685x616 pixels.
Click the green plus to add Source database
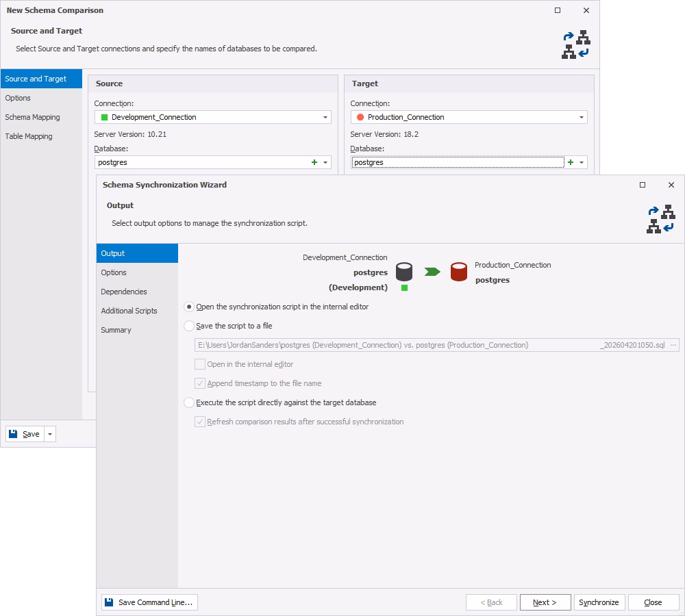[314, 162]
